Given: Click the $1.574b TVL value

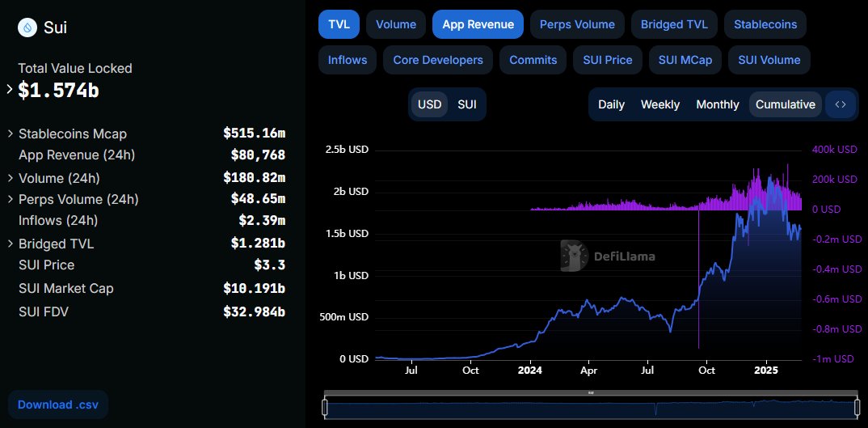Looking at the screenshot, I should click(x=59, y=91).
